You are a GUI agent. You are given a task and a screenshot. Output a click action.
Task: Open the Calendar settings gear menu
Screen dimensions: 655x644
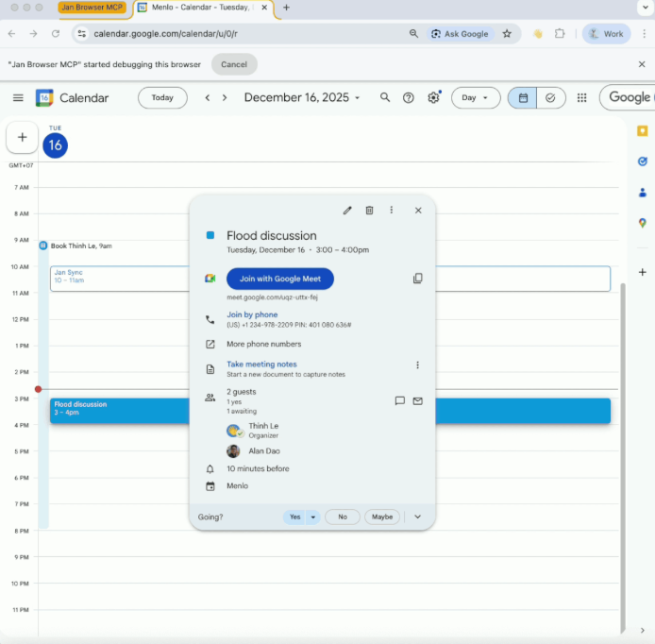433,97
